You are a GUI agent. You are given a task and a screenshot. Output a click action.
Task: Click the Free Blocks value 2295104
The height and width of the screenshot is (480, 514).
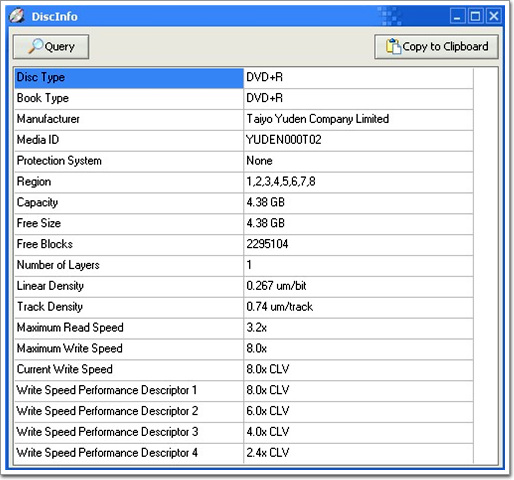[x=267, y=244]
